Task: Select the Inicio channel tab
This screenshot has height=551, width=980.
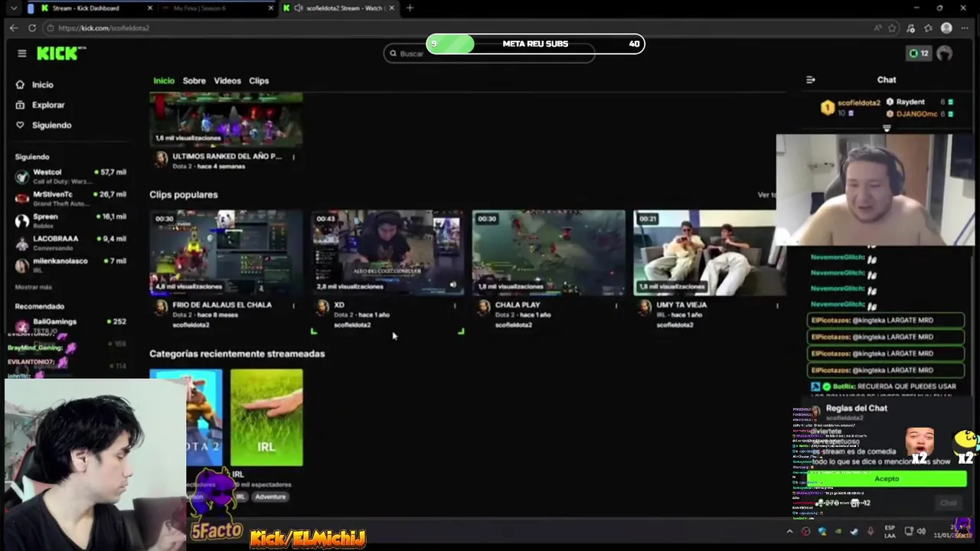Action: [x=164, y=80]
